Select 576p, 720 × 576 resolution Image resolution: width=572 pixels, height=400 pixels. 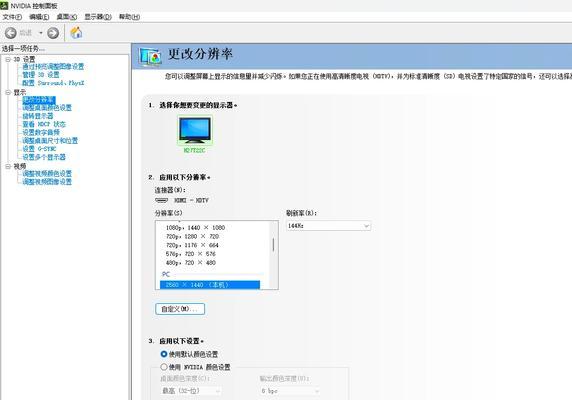pyautogui.click(x=190, y=254)
